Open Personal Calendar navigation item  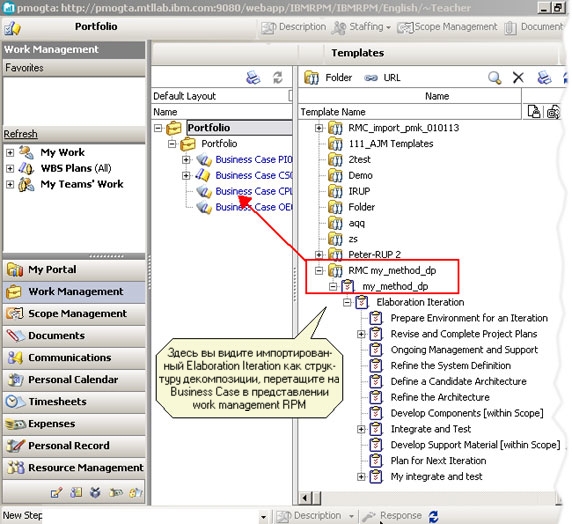coord(74,379)
